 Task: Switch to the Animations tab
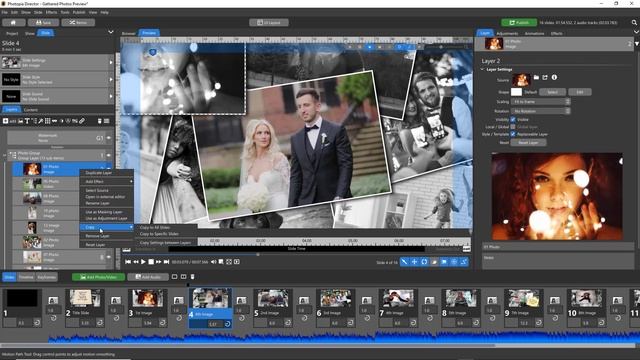click(534, 33)
